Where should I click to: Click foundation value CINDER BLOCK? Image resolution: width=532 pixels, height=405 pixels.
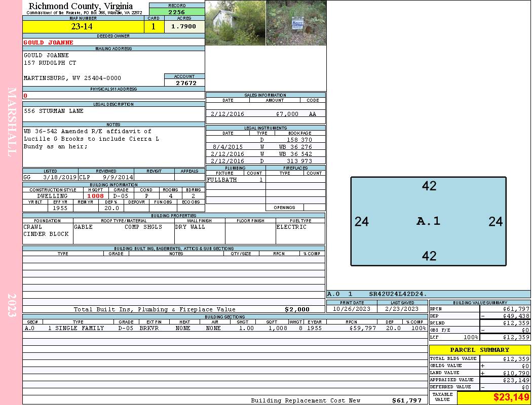(x=46, y=234)
